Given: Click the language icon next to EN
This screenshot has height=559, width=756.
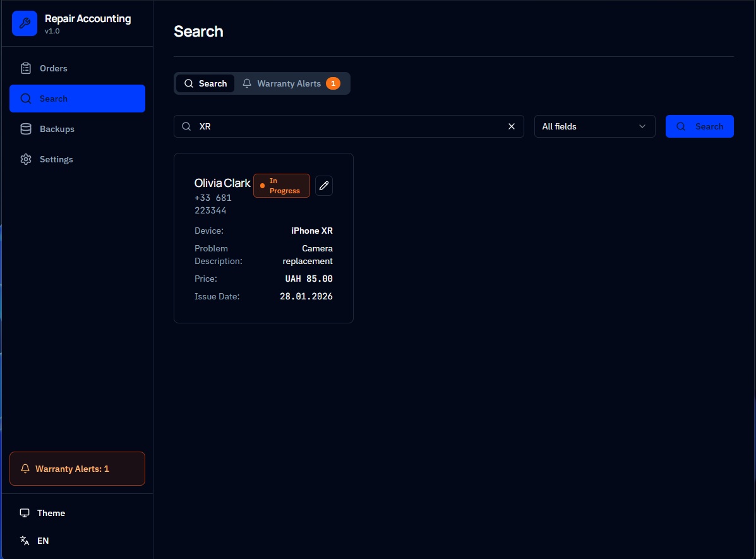Looking at the screenshot, I should (x=25, y=541).
